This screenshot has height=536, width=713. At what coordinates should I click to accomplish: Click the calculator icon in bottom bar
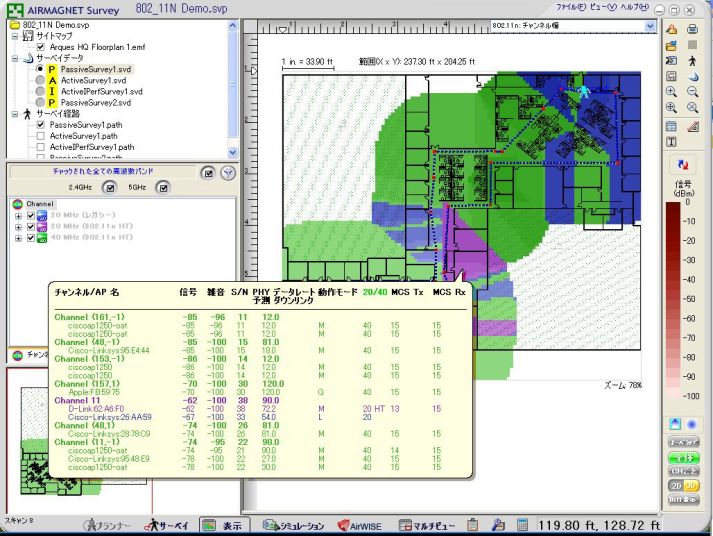[x=522, y=525]
